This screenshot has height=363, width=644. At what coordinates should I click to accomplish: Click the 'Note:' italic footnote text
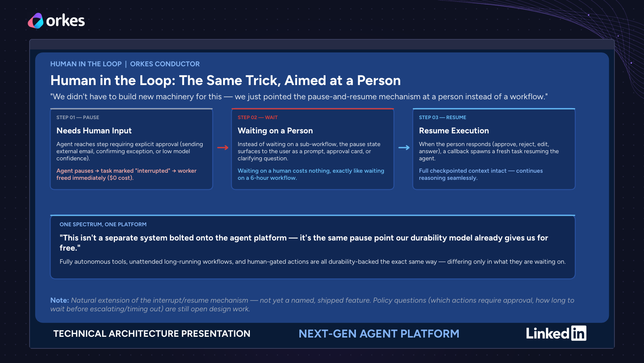312,305
